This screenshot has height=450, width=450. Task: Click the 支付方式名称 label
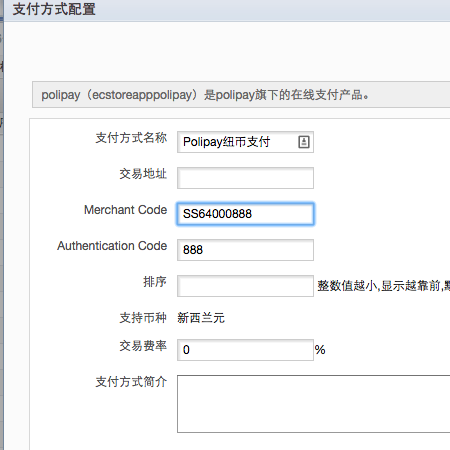click(x=131, y=138)
